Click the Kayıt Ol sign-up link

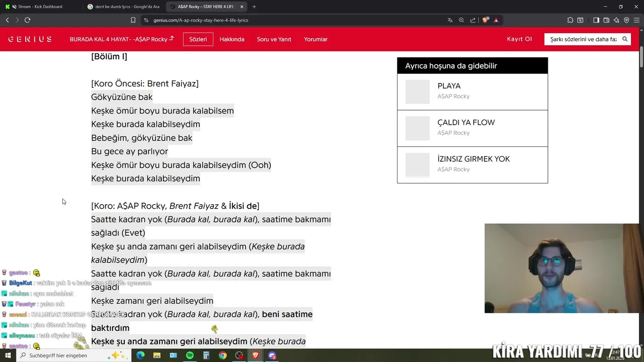(519, 39)
